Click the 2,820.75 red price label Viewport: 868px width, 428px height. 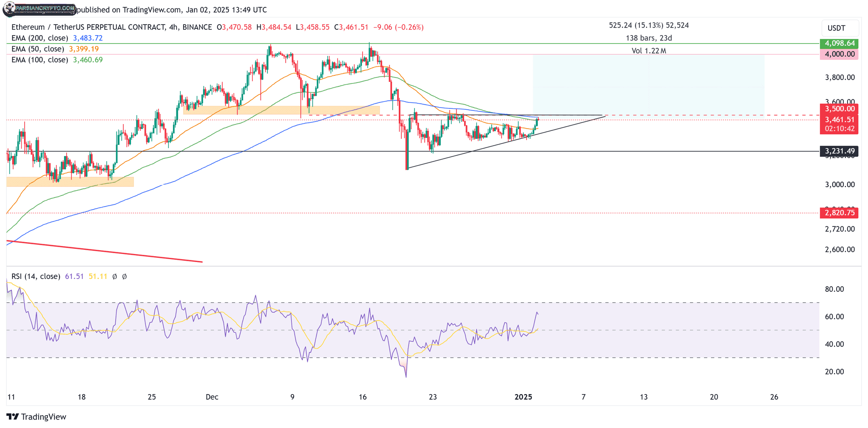tap(839, 213)
